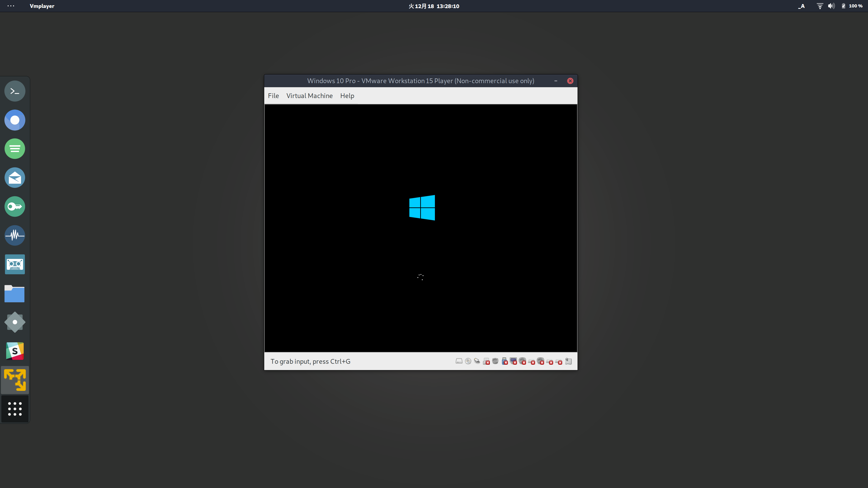Click the network adapter status icon
Viewport: 868px width, 488px height.
point(477,361)
